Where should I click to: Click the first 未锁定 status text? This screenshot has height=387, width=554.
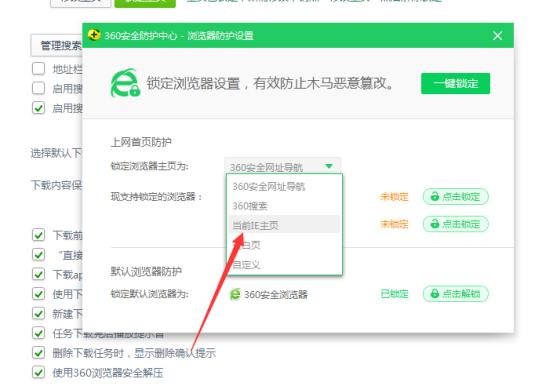394,197
